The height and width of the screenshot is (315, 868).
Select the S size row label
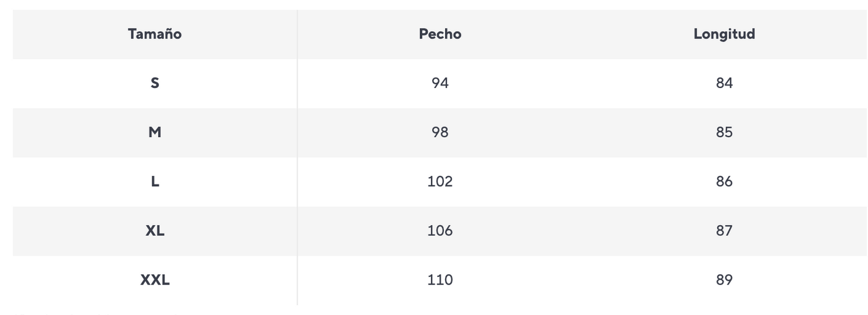(155, 83)
